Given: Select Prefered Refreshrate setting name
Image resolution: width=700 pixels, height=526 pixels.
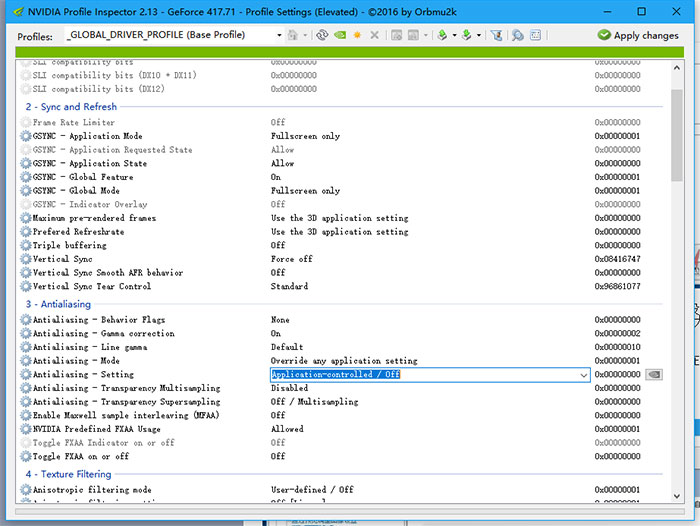Looking at the screenshot, I should pyautogui.click(x=79, y=232).
